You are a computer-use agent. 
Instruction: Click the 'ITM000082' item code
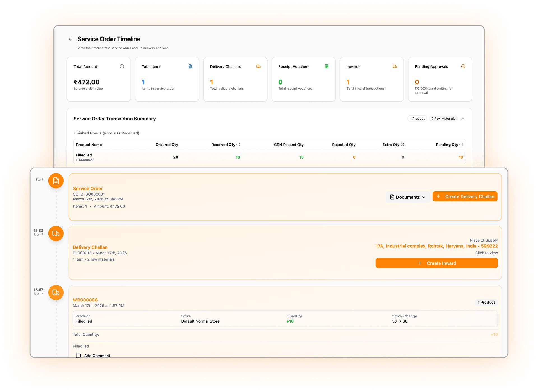[x=85, y=160]
